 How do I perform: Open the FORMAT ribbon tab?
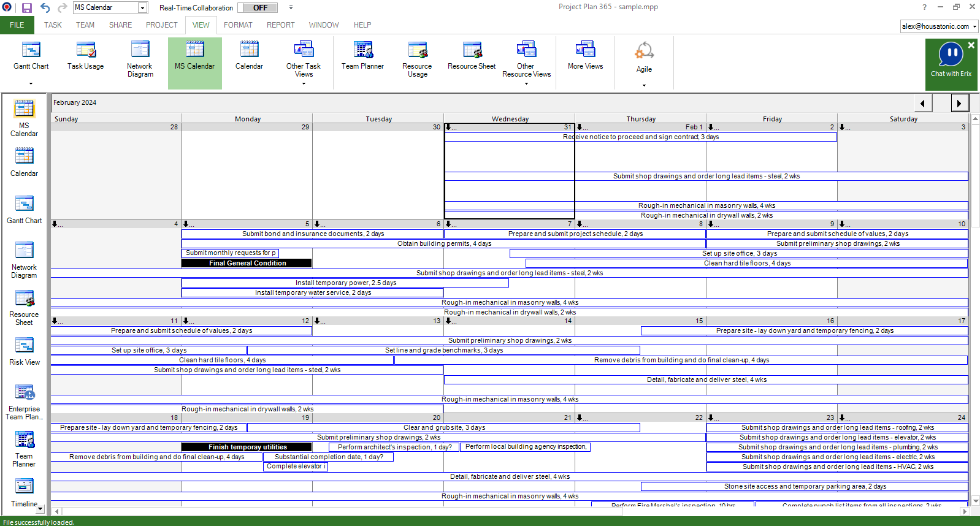click(238, 25)
